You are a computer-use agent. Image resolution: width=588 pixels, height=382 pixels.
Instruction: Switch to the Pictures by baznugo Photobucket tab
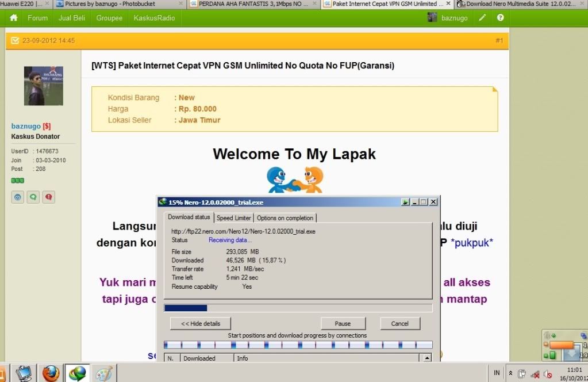[120, 4]
